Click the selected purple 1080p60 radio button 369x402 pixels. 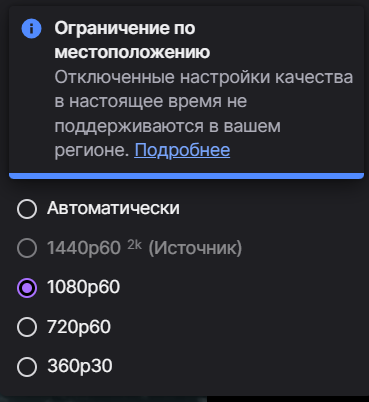(27, 287)
